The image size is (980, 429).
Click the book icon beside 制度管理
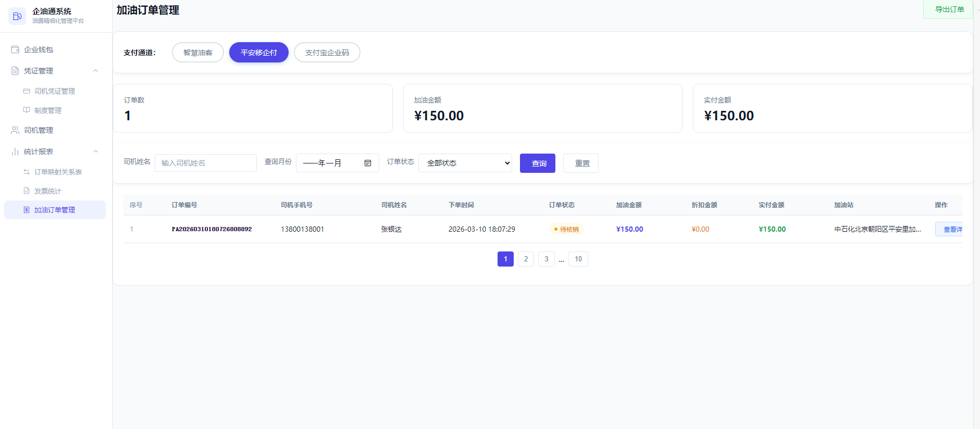(27, 110)
